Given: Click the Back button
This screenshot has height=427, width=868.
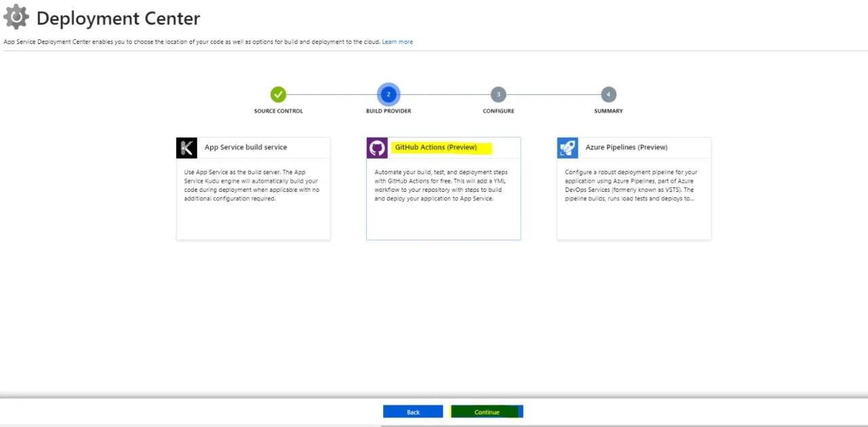Looking at the screenshot, I should tap(413, 411).
